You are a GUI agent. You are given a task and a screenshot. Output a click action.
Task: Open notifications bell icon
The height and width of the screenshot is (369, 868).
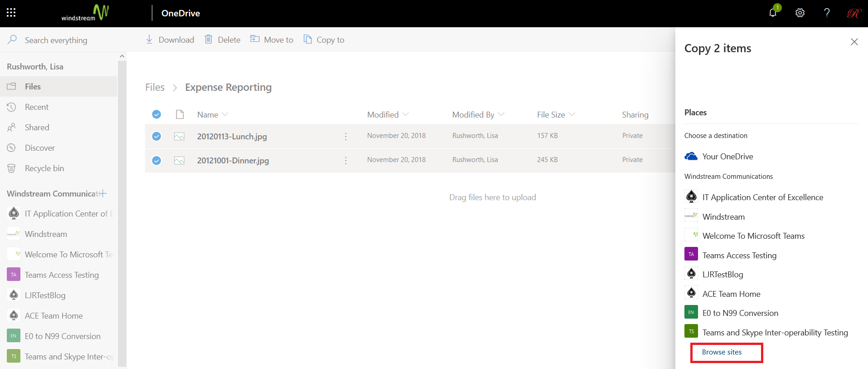click(x=773, y=12)
